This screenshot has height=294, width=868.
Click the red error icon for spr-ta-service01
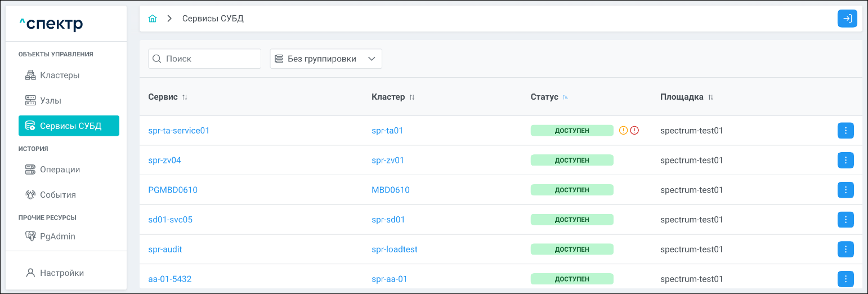click(x=634, y=131)
